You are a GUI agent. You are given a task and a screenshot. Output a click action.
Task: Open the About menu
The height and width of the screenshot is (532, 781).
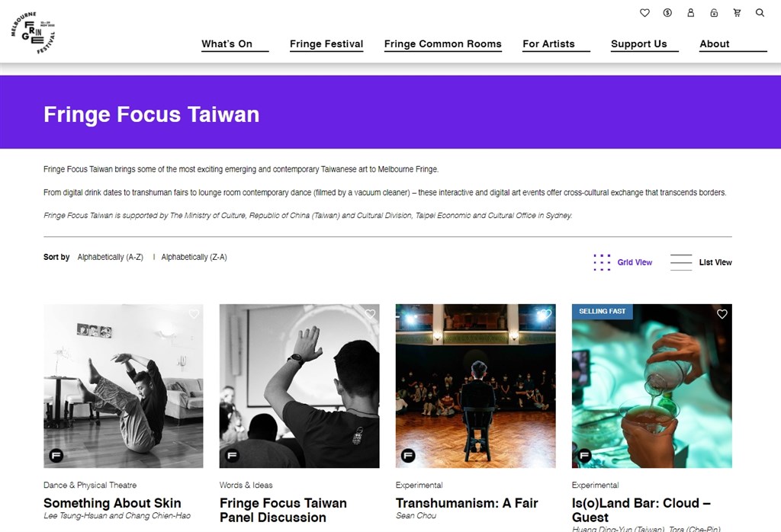click(714, 43)
